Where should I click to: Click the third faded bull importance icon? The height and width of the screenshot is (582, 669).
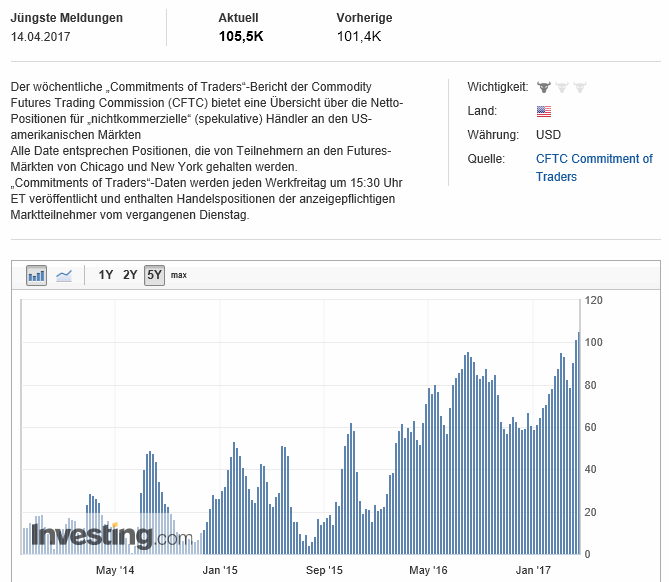click(580, 87)
